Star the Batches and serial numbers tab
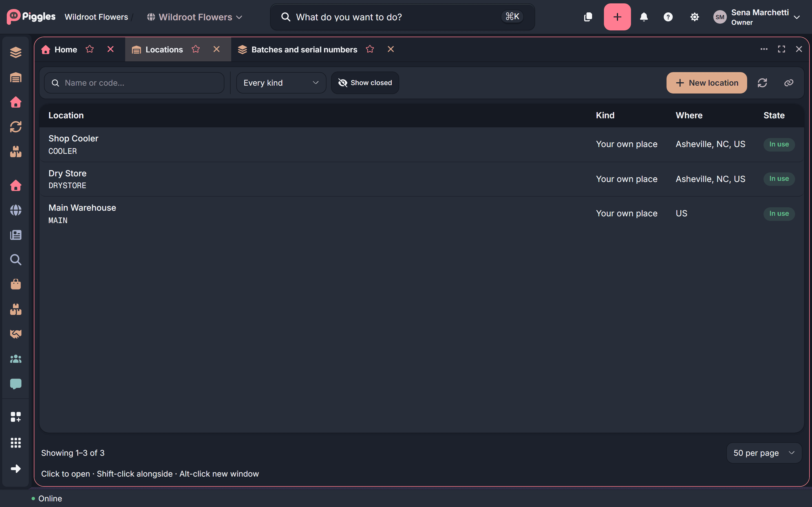 click(370, 49)
